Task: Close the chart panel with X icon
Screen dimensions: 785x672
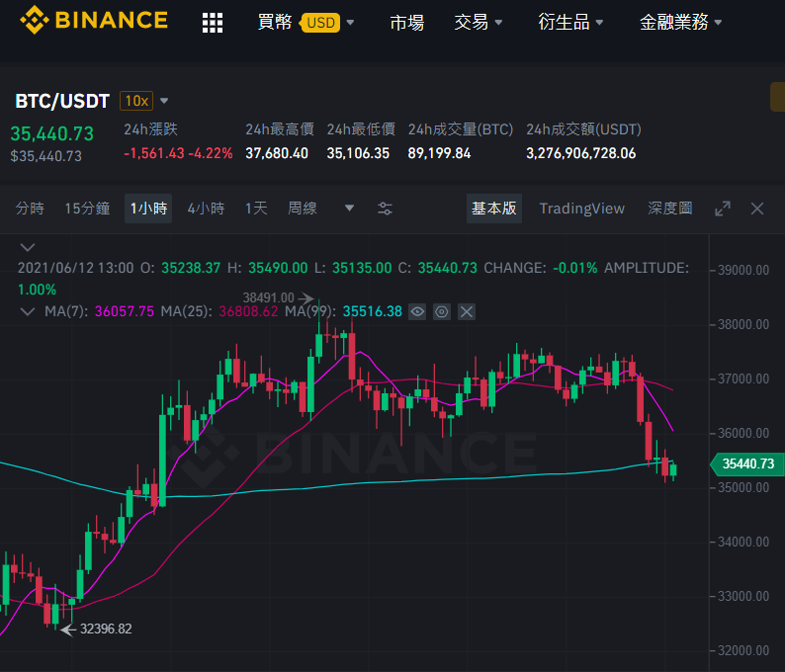Action: (x=757, y=209)
